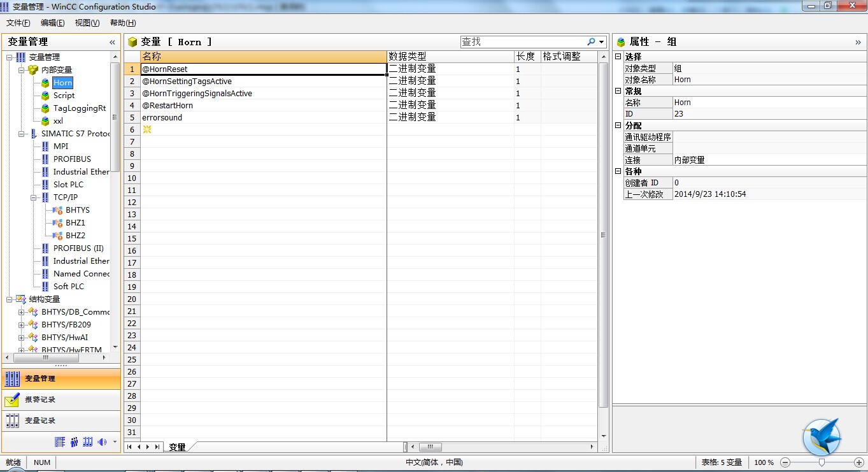Collapse the SIMATIC S7 Protocol node
Viewport: 868px width, 472px height.
click(x=22, y=134)
